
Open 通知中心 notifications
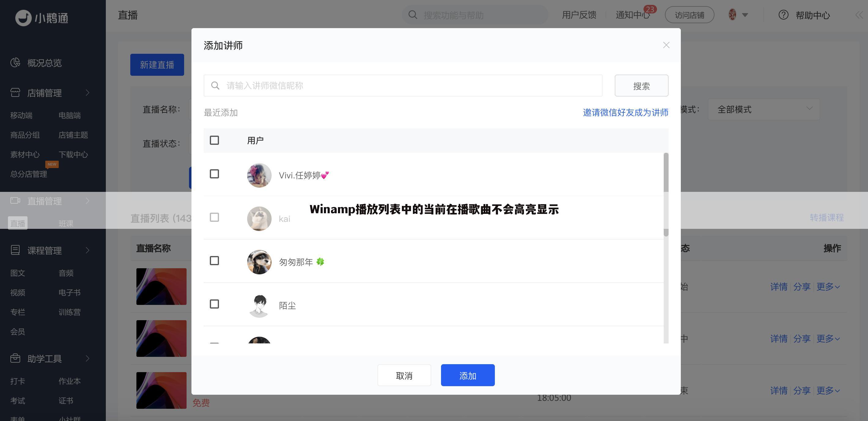[632, 15]
